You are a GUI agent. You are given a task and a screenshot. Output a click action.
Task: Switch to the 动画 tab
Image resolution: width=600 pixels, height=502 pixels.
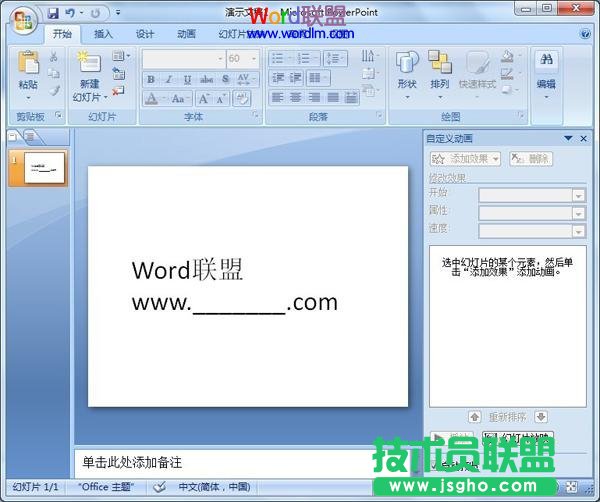point(186,34)
